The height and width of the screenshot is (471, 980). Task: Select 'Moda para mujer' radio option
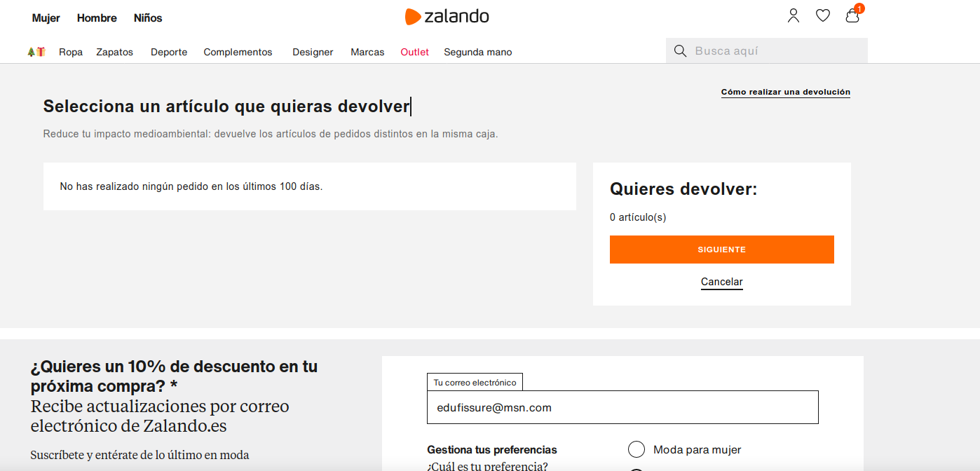click(637, 449)
